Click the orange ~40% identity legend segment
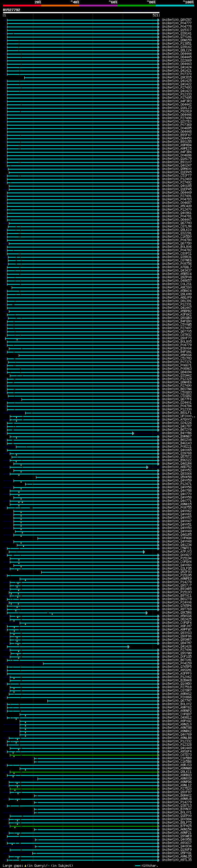197x868 pixels. point(60,6)
